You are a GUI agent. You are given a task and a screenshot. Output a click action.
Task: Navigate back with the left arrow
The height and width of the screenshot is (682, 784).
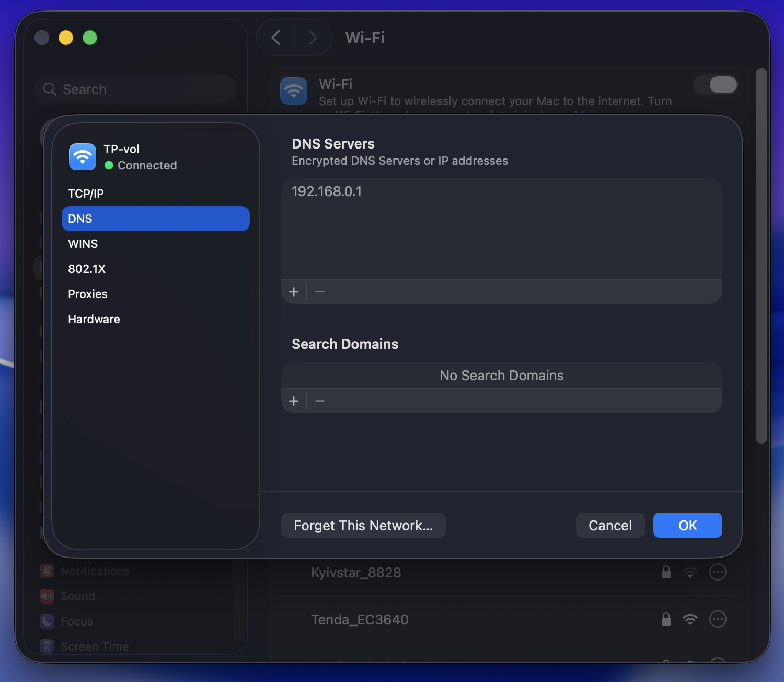(275, 38)
